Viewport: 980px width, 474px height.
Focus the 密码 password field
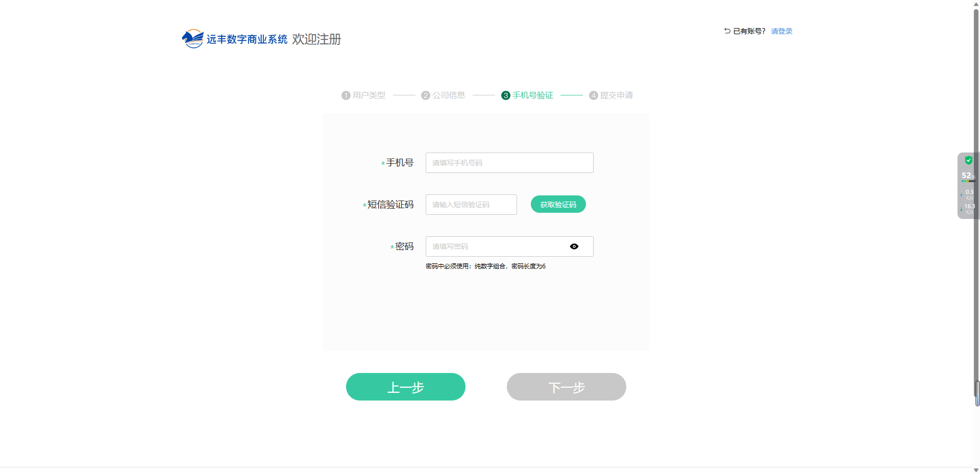tap(509, 246)
